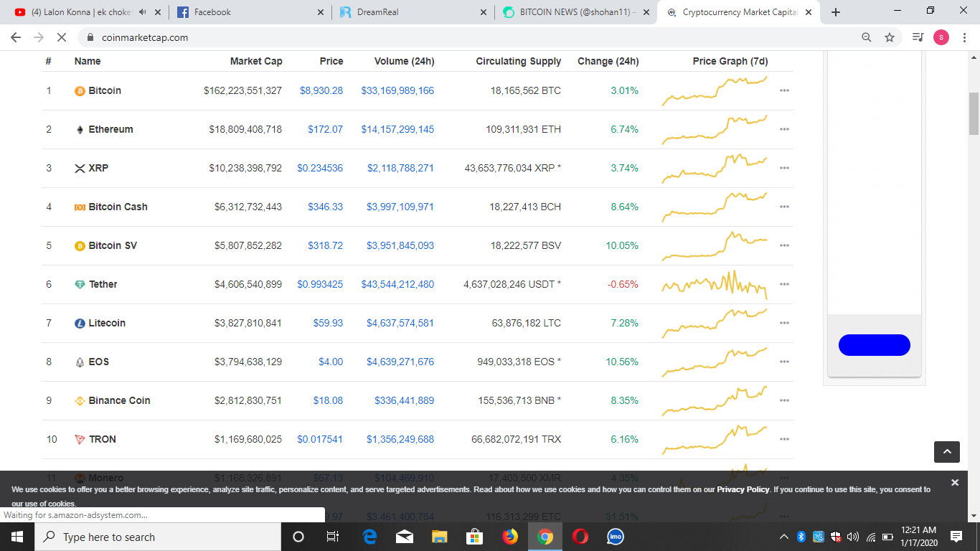Select the XRP market cap $10,238,398,792
The height and width of the screenshot is (551, 980).
pos(245,169)
